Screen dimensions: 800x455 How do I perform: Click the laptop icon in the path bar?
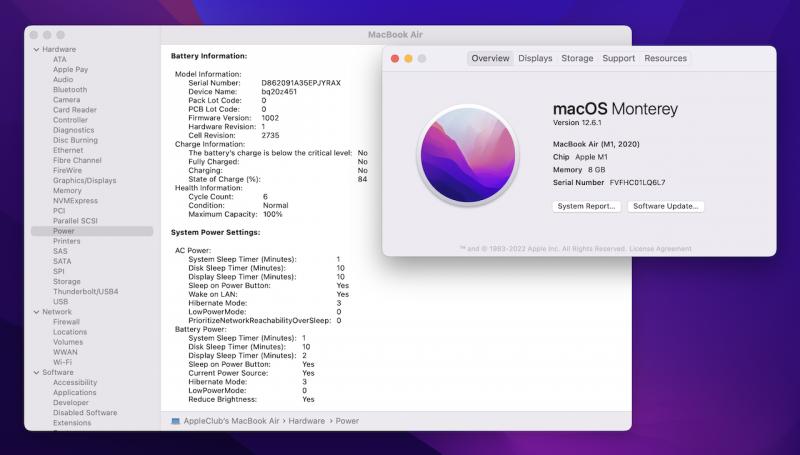176,421
